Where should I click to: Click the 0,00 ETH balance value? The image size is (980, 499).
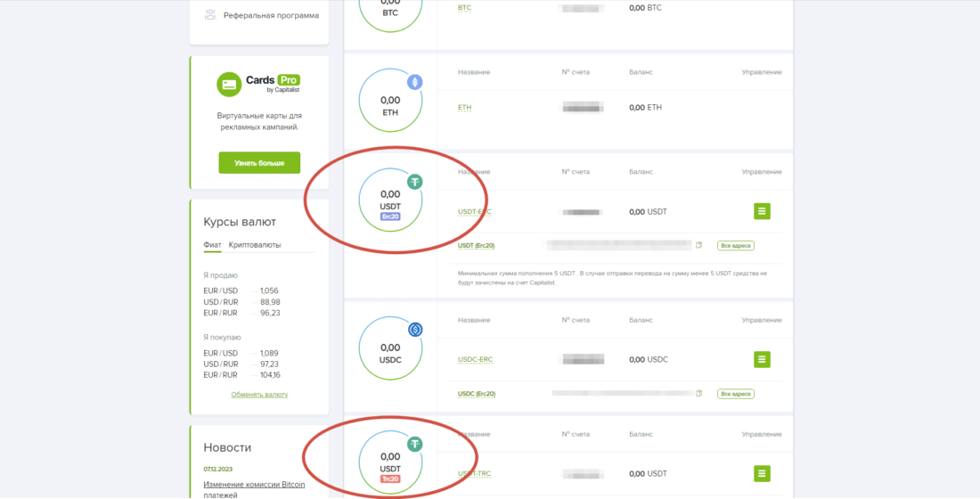click(645, 108)
